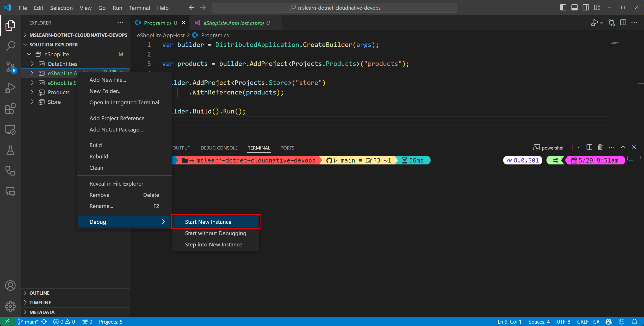Expand the TIMELINE section
Image resolution: width=644 pixels, height=326 pixels.
(x=76, y=302)
